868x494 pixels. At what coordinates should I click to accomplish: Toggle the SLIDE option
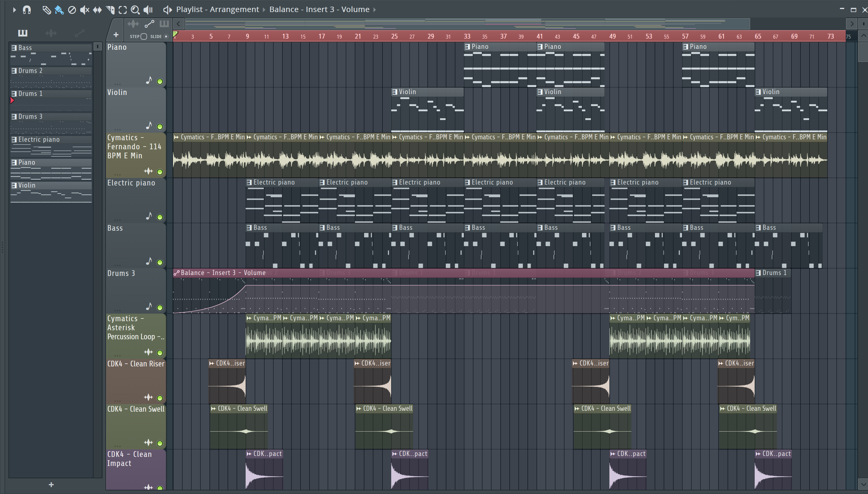pos(166,37)
